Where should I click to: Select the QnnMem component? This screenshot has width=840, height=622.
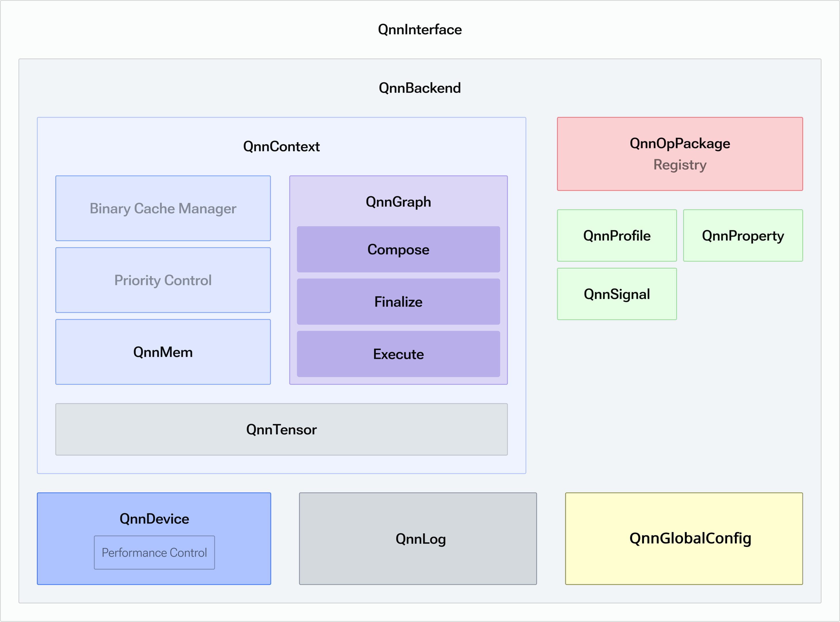tap(163, 352)
